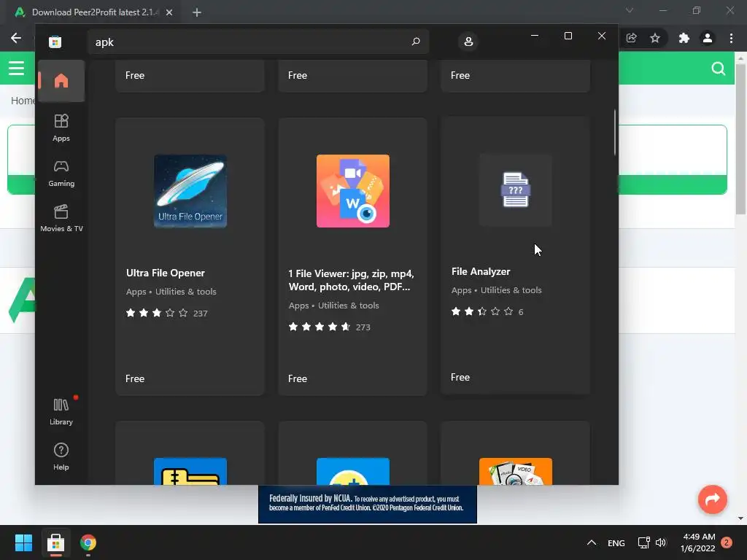Open the network status tray icon
Image resolution: width=747 pixels, height=560 pixels.
(643, 542)
